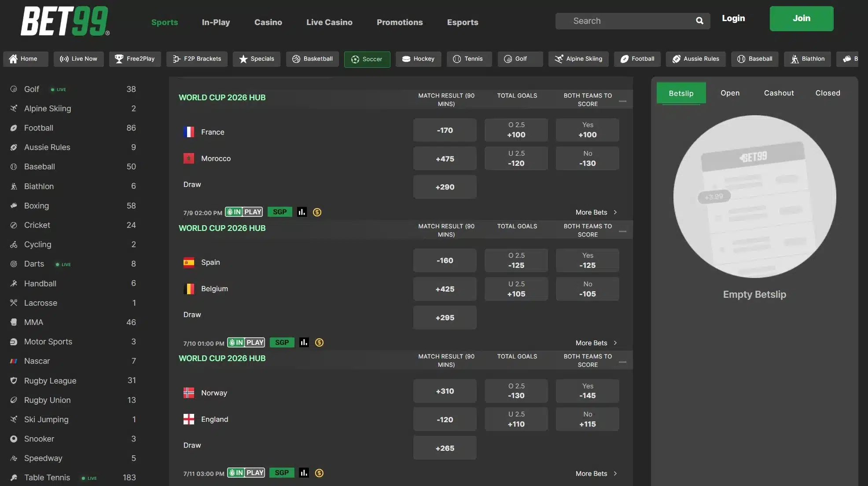Open the Esports menu
This screenshot has height=486, width=868.
click(463, 22)
